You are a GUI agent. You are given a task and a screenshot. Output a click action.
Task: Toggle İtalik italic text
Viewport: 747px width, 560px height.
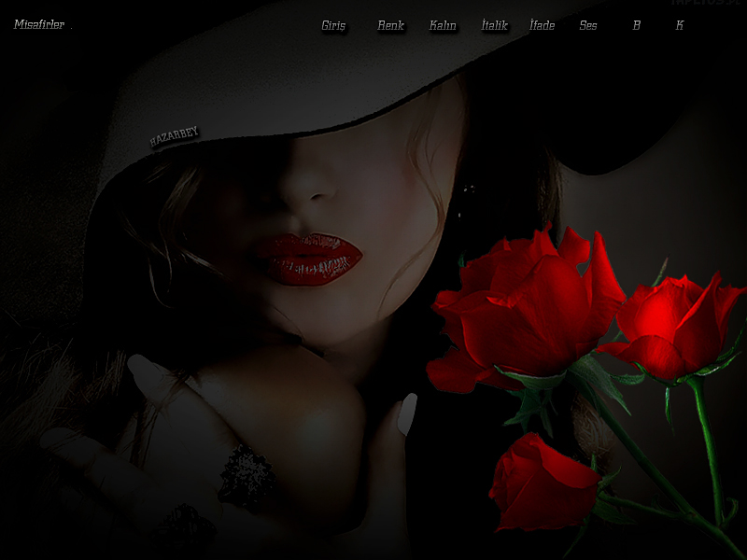click(x=494, y=26)
